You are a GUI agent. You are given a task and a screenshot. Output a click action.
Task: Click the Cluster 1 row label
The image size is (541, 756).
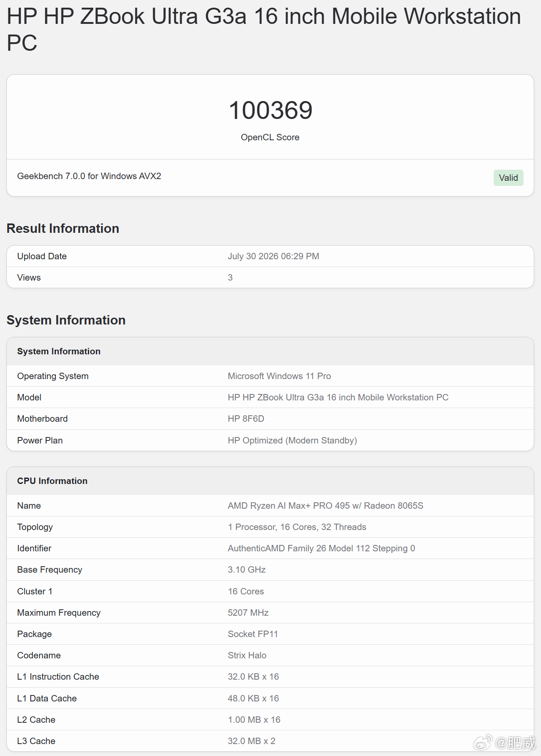[35, 591]
